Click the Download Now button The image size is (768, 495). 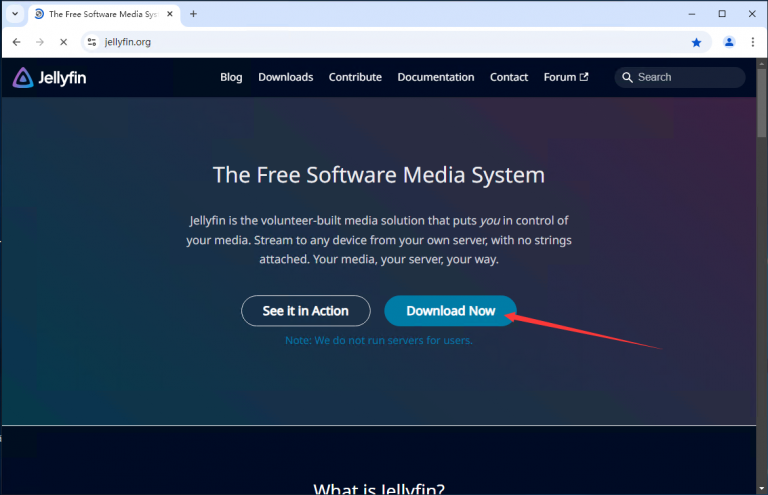450,311
